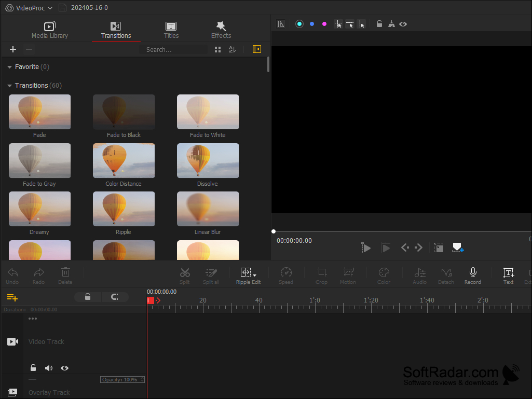Select the Linear Blur transition
Screen dimensions: 532x399
[x=208, y=209]
